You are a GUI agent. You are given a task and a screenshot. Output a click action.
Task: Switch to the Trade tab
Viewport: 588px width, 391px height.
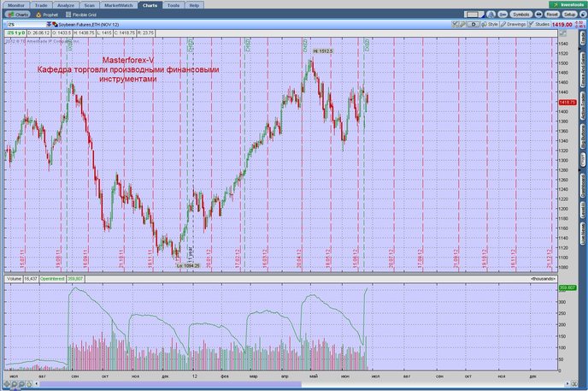41,5
